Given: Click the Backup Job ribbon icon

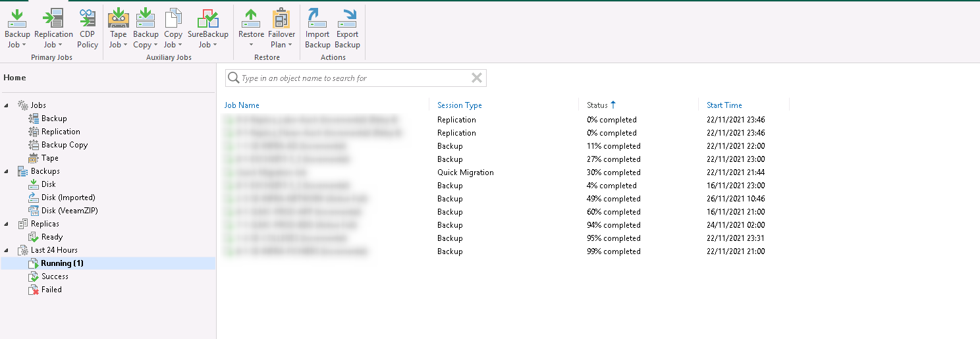Looking at the screenshot, I should (17, 18).
